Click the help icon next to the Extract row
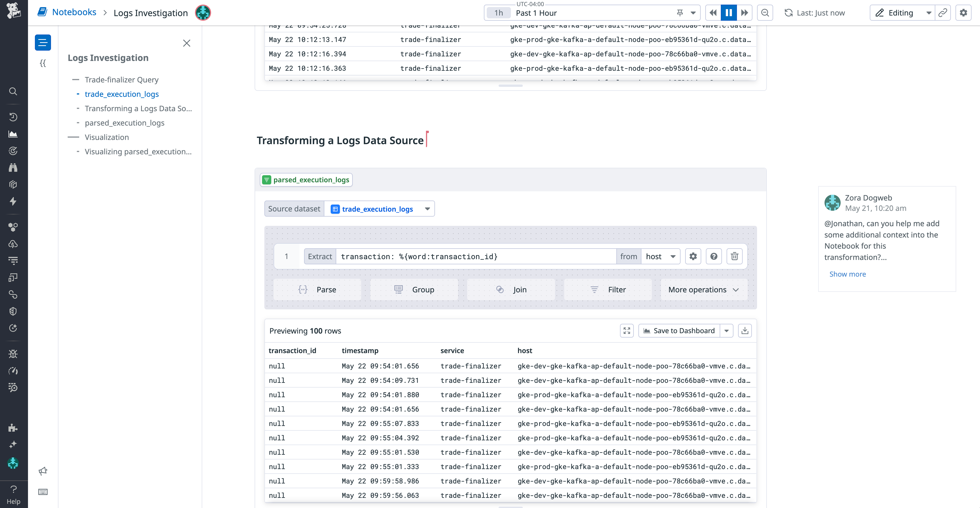 (x=714, y=256)
